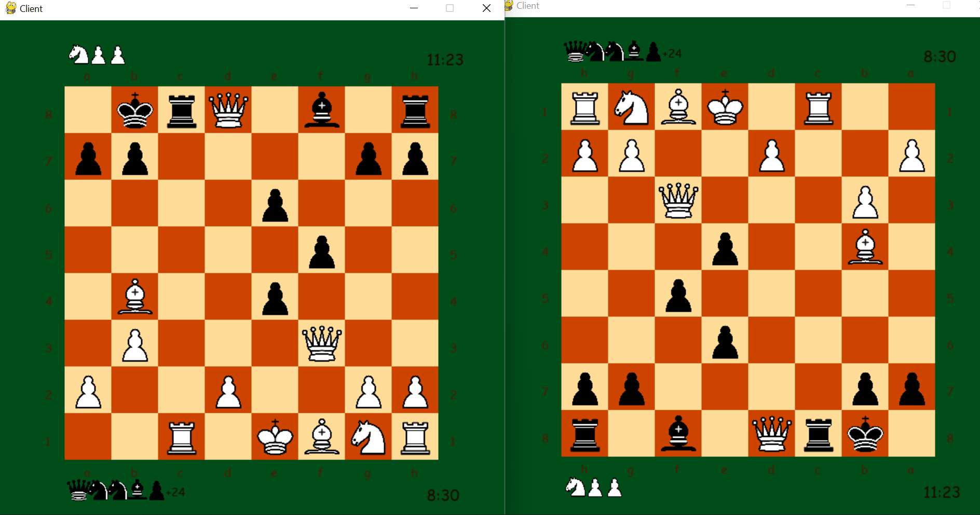Select the black king on b8 in left window
The image size is (980, 515).
[135, 110]
